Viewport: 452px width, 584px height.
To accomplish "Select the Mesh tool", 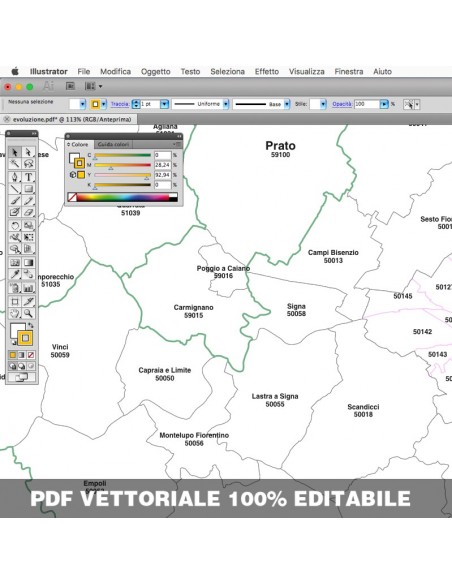I will pos(15,263).
